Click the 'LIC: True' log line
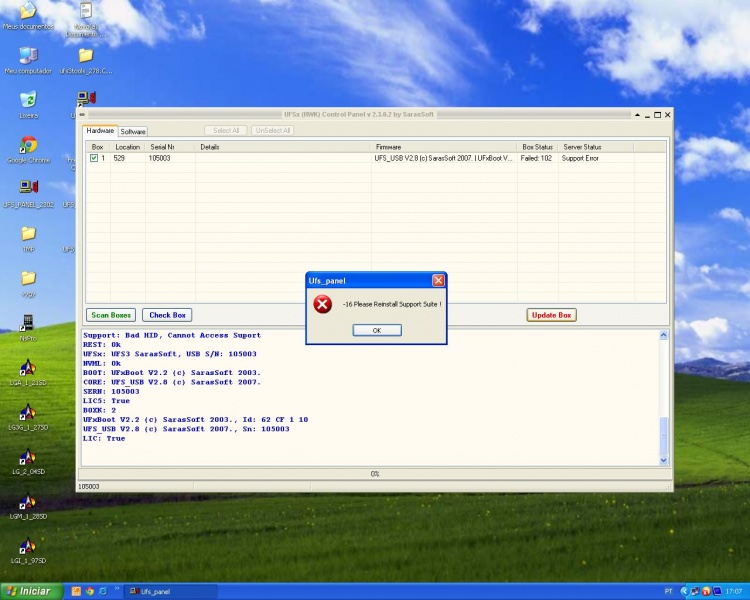 104,438
